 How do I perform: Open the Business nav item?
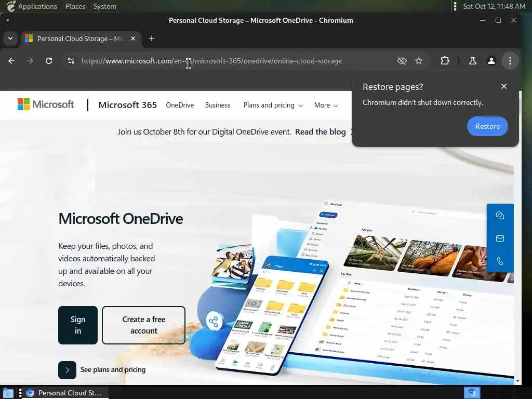click(x=218, y=105)
